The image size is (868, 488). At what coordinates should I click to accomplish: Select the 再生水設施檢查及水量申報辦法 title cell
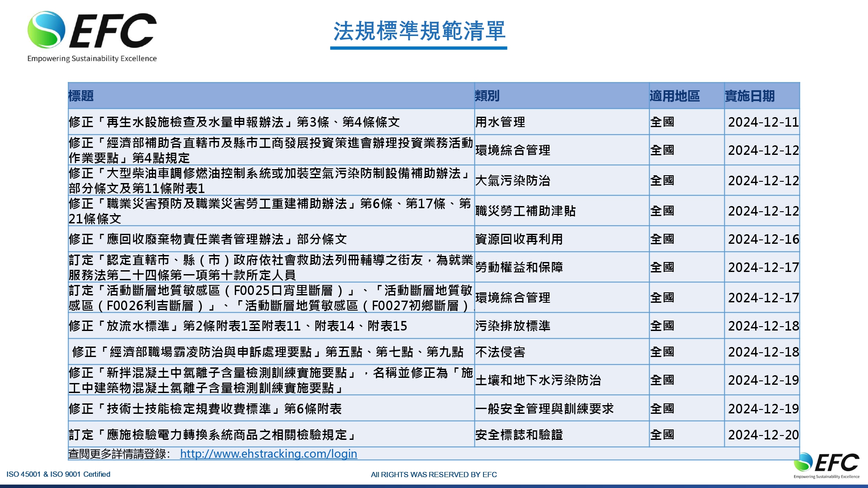click(271, 122)
